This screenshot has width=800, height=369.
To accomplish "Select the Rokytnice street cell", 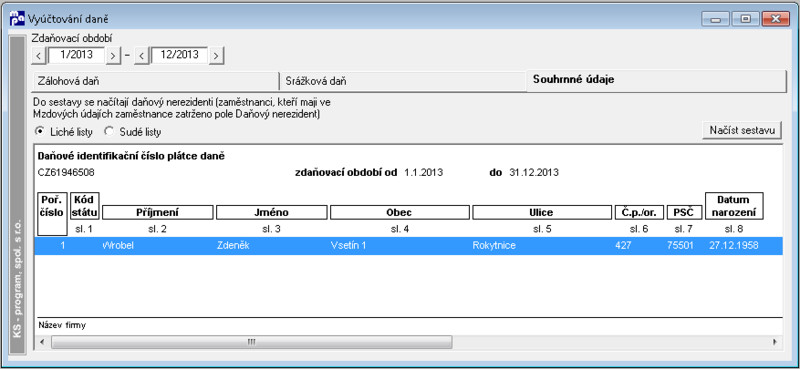I will point(494,245).
